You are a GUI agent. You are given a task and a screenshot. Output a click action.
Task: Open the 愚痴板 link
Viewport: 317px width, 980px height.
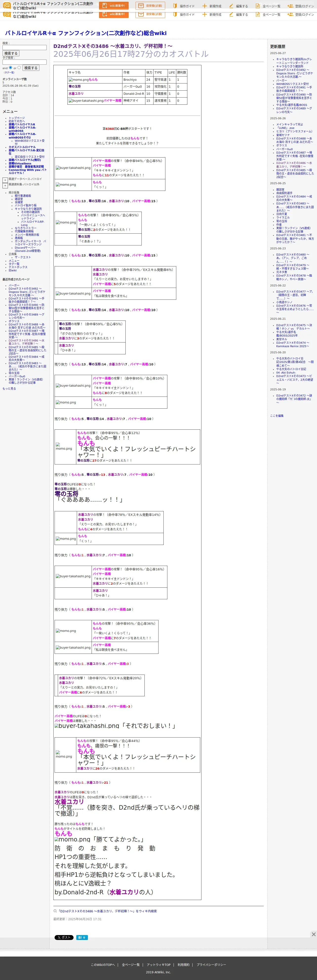[x=19, y=238]
